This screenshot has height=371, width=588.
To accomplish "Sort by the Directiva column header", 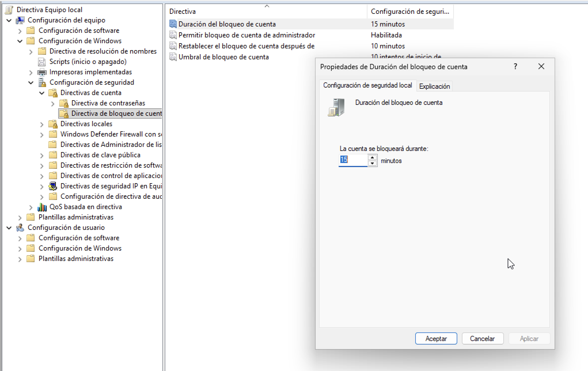I will click(266, 12).
